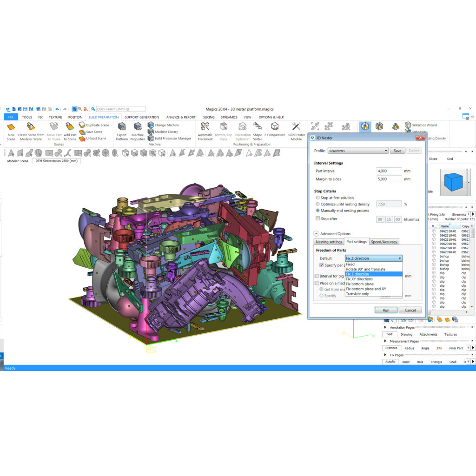Choose Translate only option

(x=374, y=294)
